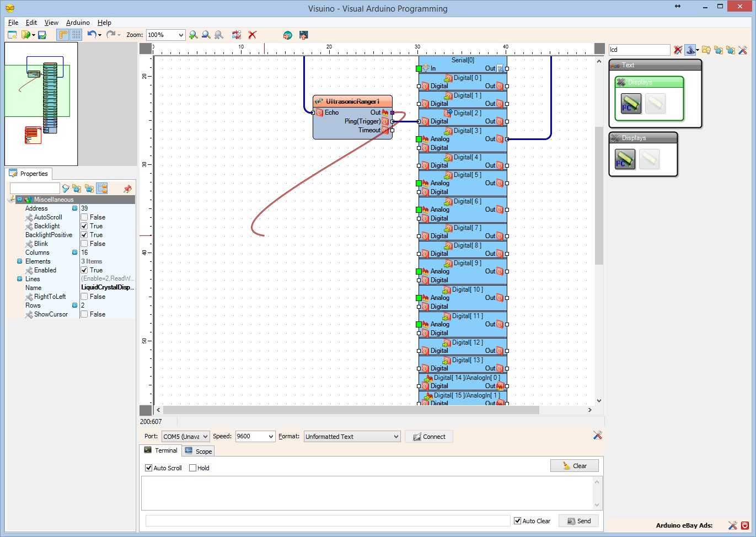Viewport: 756px width, 537px height.
Task: Click the Zoom In magnifier icon
Action: tap(193, 35)
